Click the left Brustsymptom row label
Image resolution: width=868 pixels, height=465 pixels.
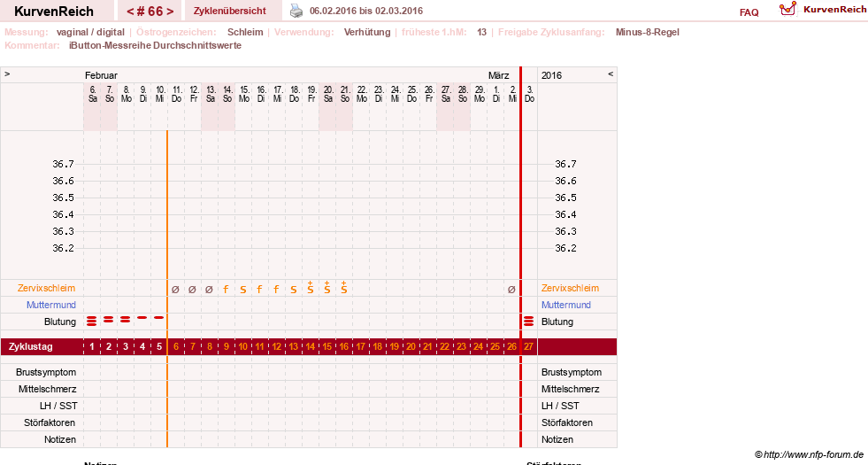tap(46, 373)
